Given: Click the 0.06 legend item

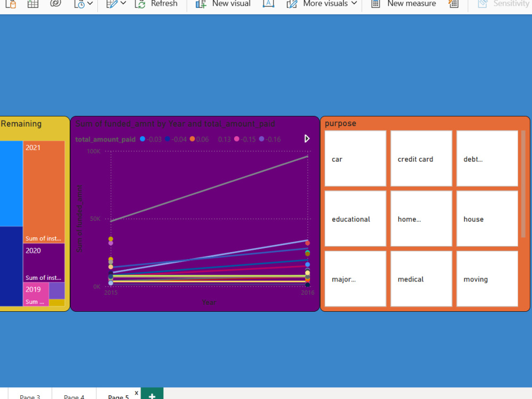Looking at the screenshot, I should 199,139.
